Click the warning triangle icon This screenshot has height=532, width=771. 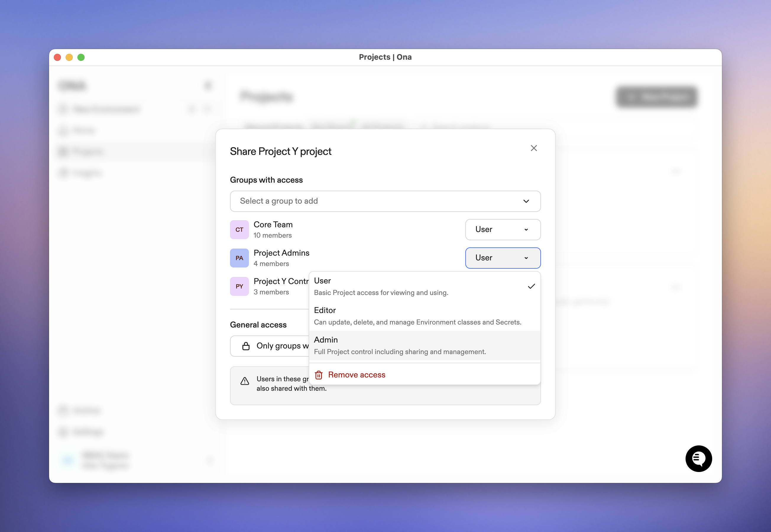245,381
